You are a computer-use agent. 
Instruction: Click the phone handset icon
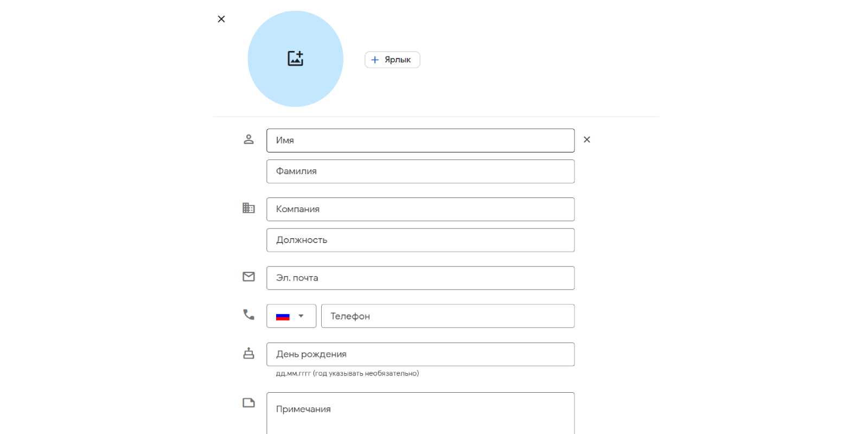248,315
